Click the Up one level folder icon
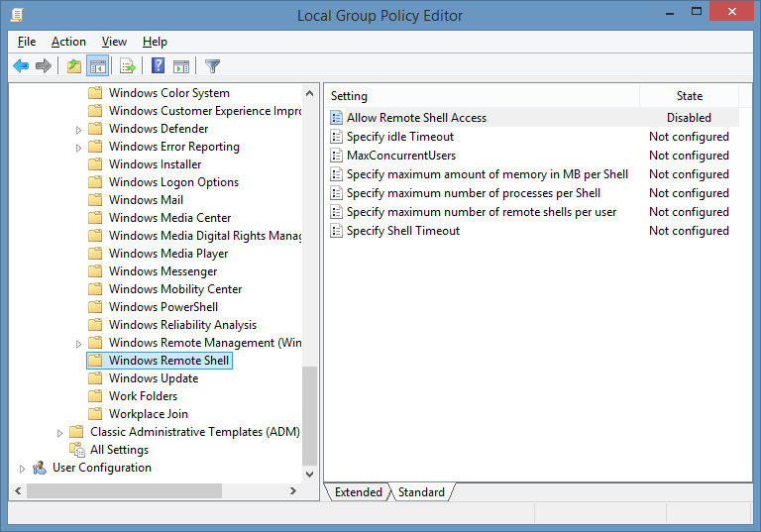Viewport: 761px width, 532px height. click(x=74, y=65)
